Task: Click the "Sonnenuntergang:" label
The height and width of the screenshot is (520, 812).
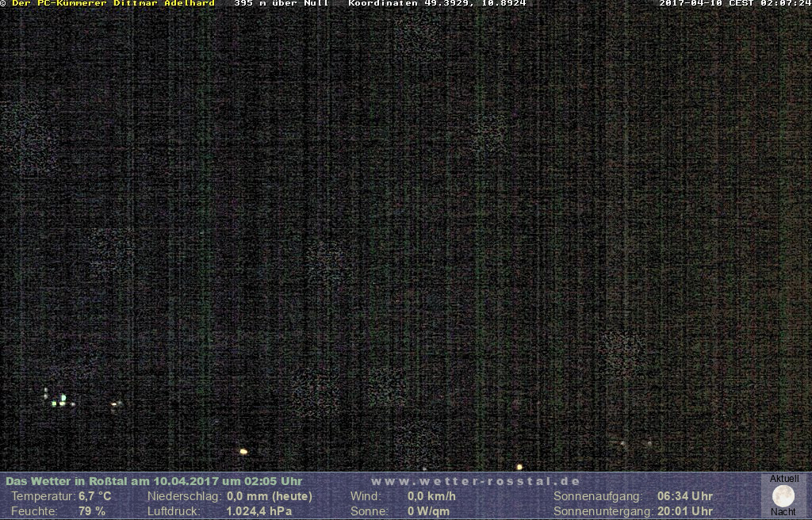Action: pos(603,511)
